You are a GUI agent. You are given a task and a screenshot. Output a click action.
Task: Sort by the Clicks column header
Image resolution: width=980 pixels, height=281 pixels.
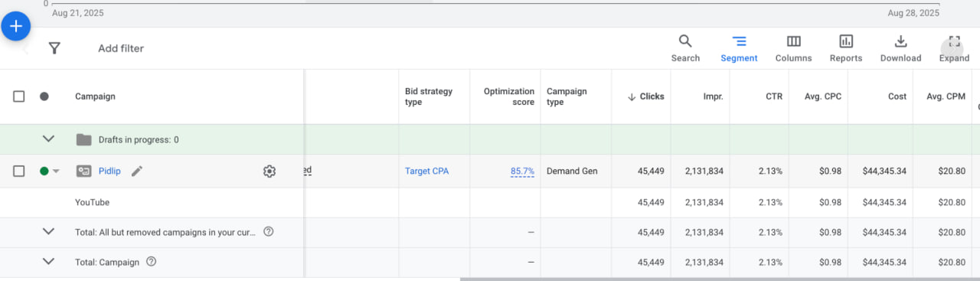tap(645, 96)
